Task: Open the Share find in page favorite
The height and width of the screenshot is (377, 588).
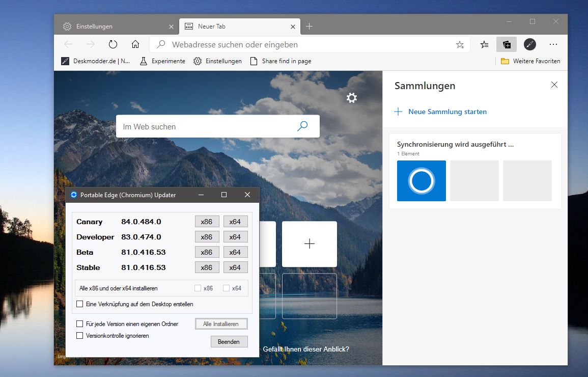Action: tap(281, 61)
